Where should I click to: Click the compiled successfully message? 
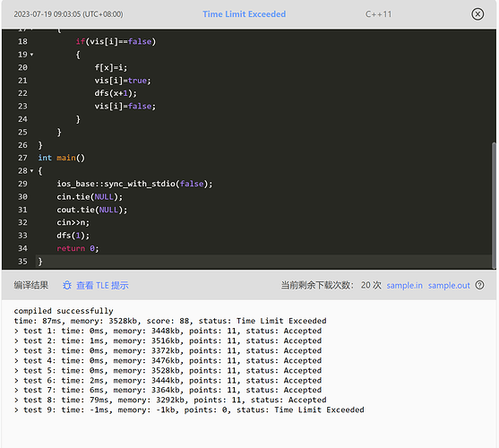(64, 311)
